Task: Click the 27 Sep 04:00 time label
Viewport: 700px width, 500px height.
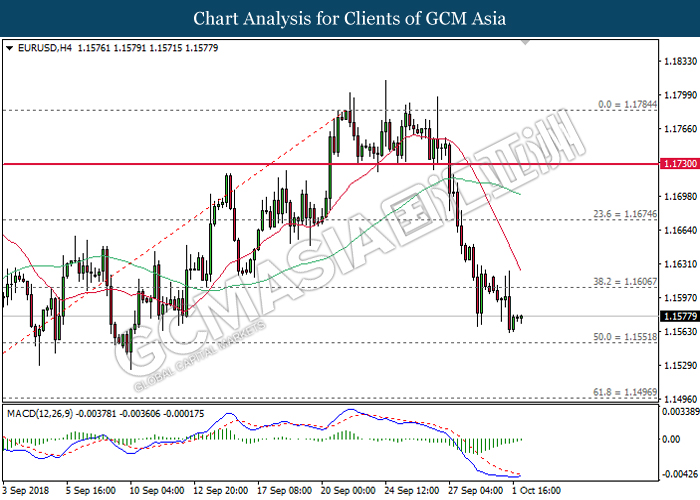Action: pyautogui.click(x=476, y=491)
